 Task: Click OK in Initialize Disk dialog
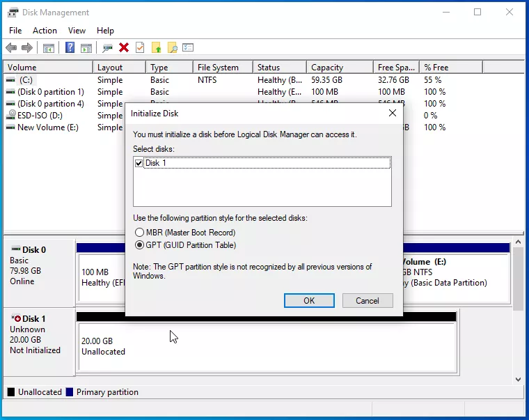[309, 300]
